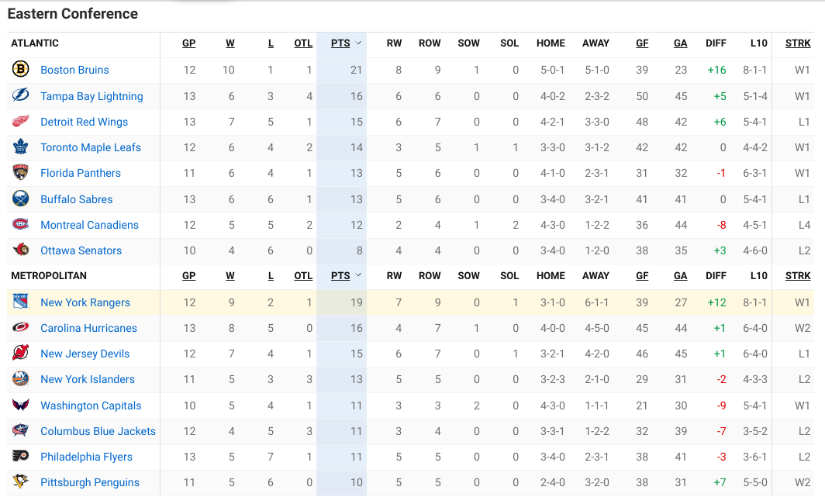Viewport: 825px width, 504px height.
Task: Click the Philadelphia Flyers logo
Action: click(20, 456)
